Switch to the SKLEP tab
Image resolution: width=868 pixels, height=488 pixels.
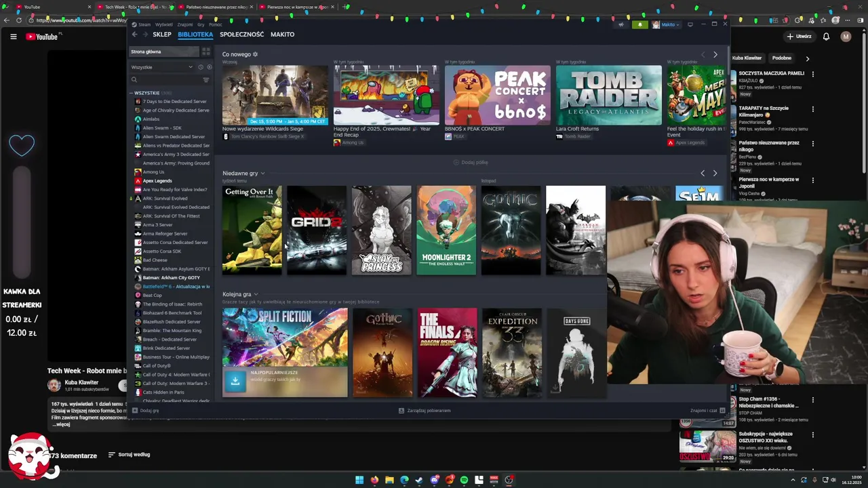tap(162, 34)
